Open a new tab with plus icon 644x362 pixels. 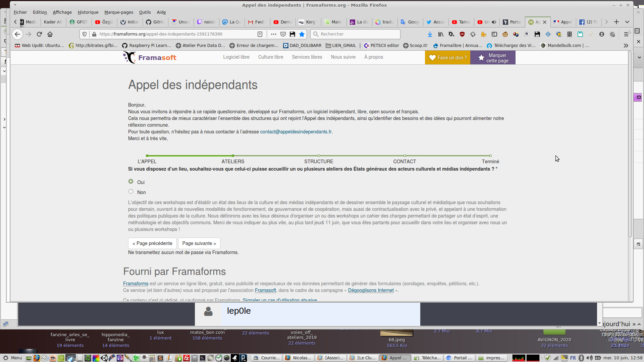tap(616, 22)
